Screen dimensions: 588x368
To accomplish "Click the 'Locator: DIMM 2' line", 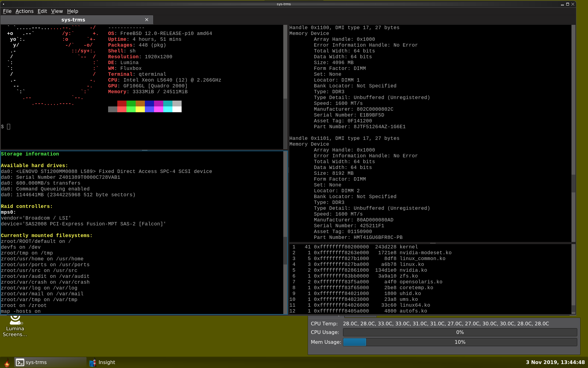I will pos(337,191).
